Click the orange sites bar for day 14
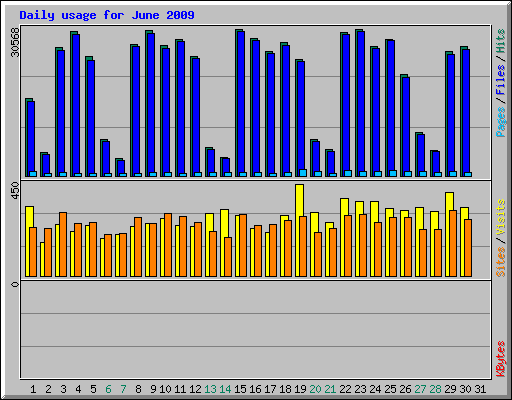This screenshot has height=400, width=512. [x=228, y=257]
